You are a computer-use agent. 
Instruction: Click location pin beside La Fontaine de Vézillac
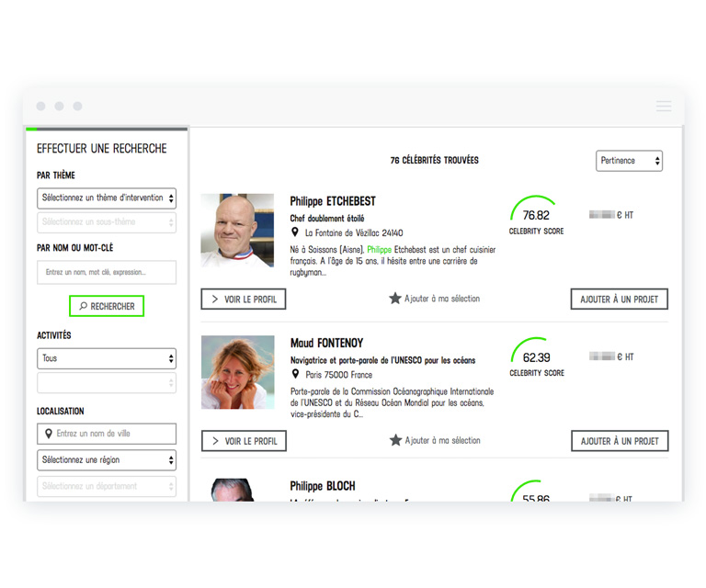296,233
